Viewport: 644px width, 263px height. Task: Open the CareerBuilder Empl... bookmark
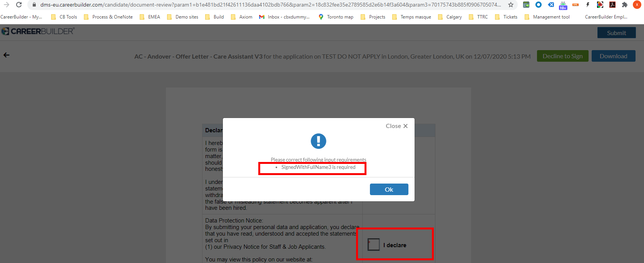point(606,17)
